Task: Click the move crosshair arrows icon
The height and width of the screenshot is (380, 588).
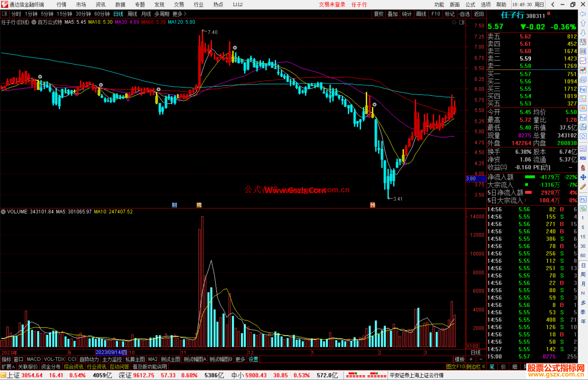Action: coord(583,177)
